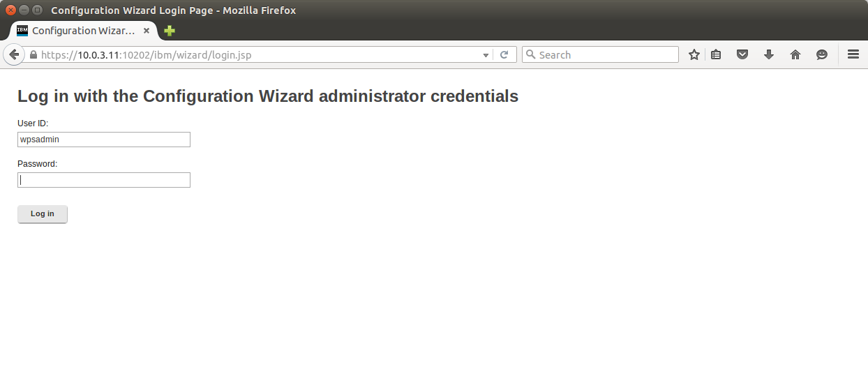Screen dimensions: 868x390
Task: Click the Log in button
Action: pos(43,214)
